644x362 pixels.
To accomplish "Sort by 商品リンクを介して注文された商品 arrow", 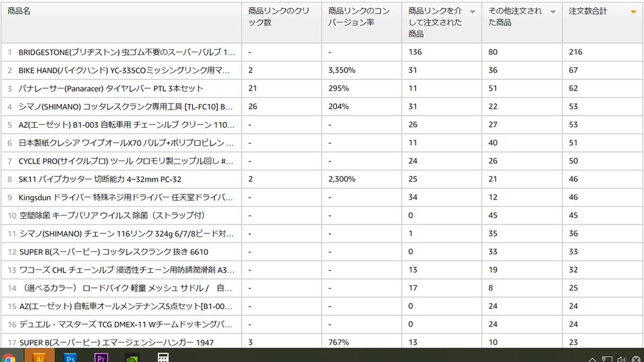I will [472, 11].
